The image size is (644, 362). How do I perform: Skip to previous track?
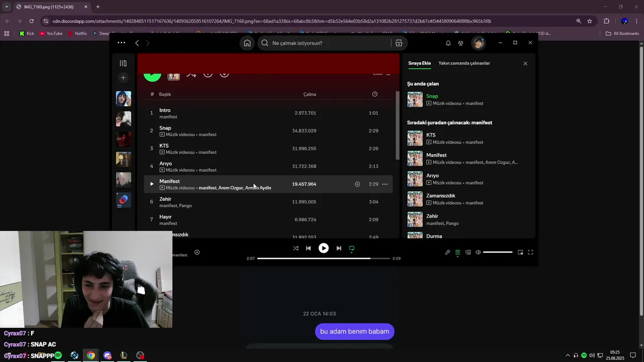[308, 248]
